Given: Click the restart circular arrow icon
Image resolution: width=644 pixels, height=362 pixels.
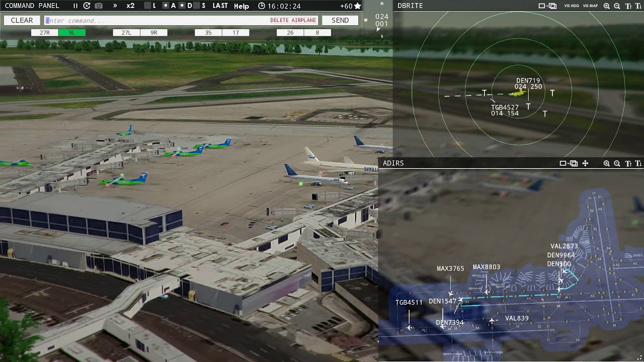Looking at the screenshot, I should pos(87,6).
